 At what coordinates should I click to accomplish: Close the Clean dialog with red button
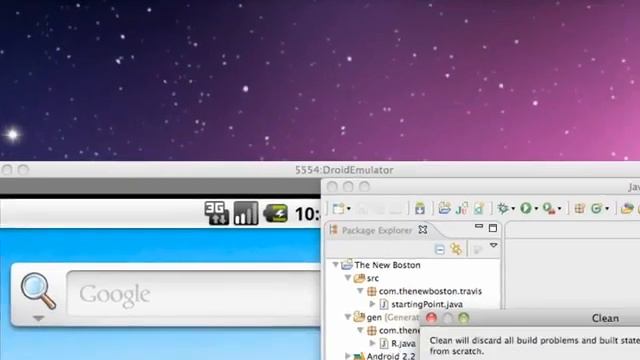431,318
